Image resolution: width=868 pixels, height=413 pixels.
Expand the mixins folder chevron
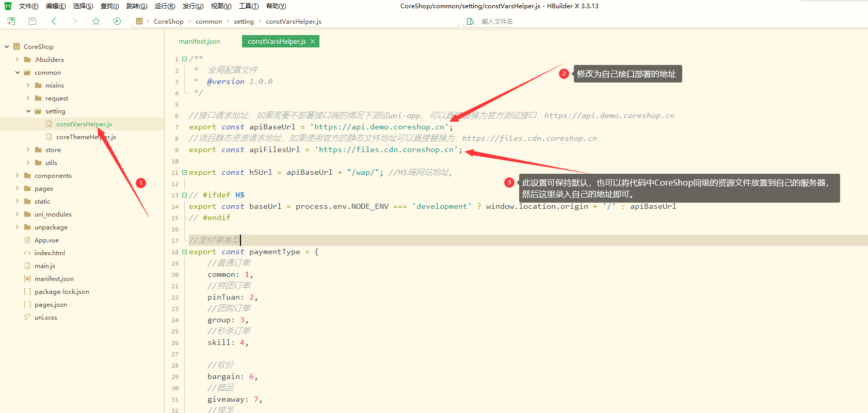[x=28, y=86]
